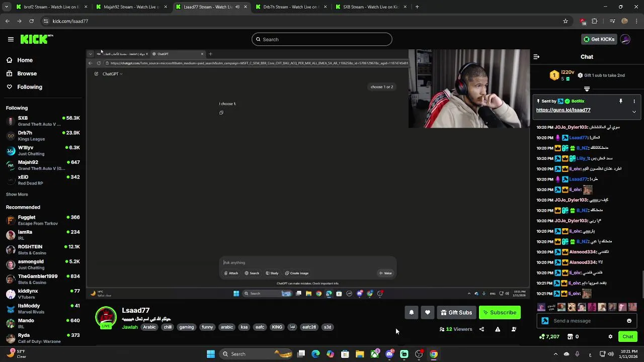
Task: Open Drb7h channel in Following list
Action: point(43,136)
